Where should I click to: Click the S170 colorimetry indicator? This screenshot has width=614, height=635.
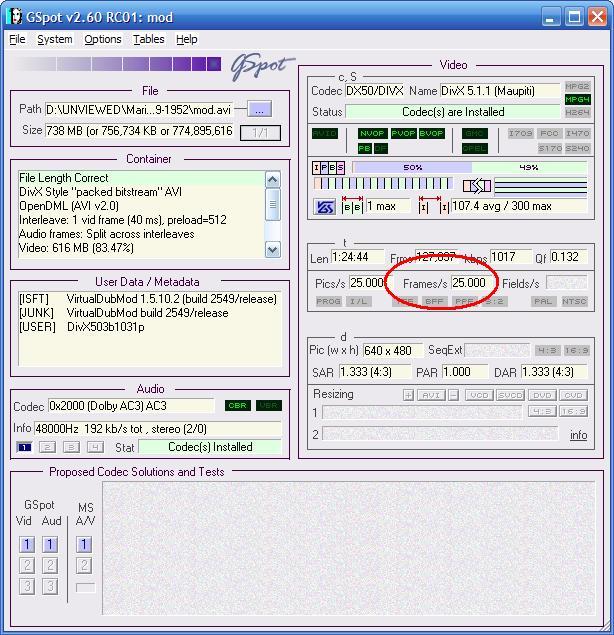pyautogui.click(x=550, y=148)
